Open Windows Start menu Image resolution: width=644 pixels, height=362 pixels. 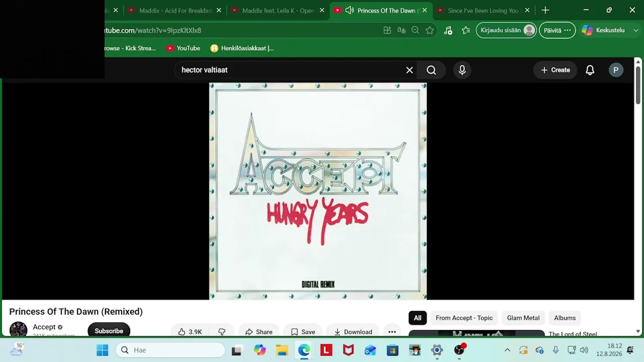102,350
